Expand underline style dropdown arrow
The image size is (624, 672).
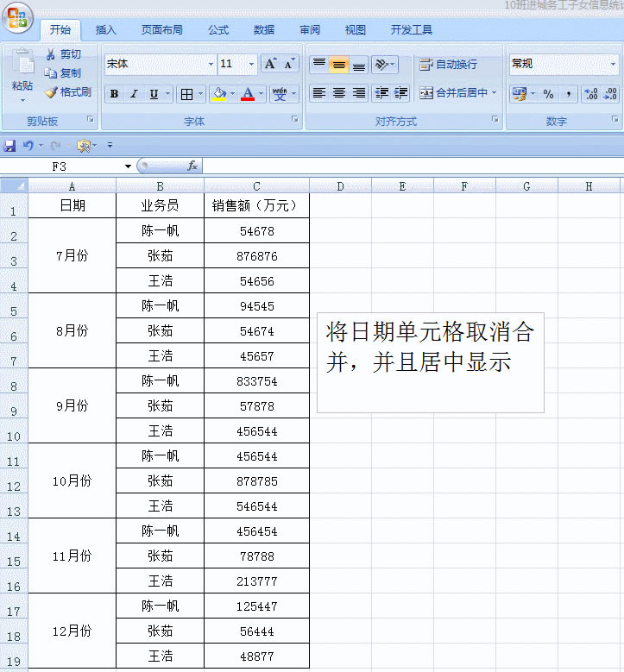(x=167, y=93)
